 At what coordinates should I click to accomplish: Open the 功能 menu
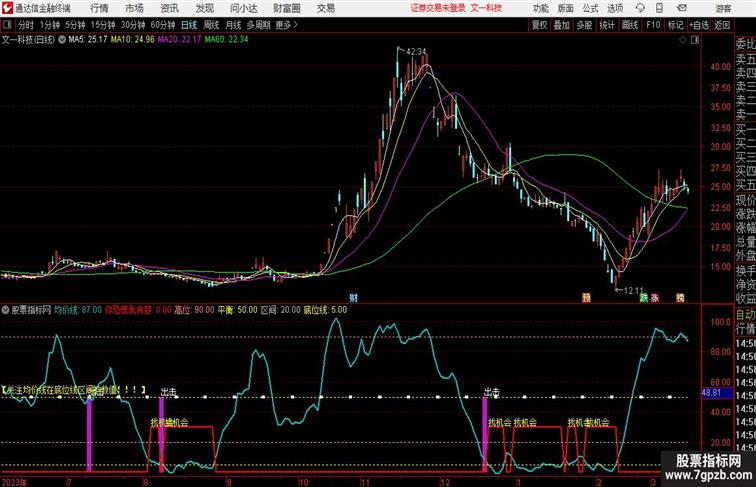point(540,8)
